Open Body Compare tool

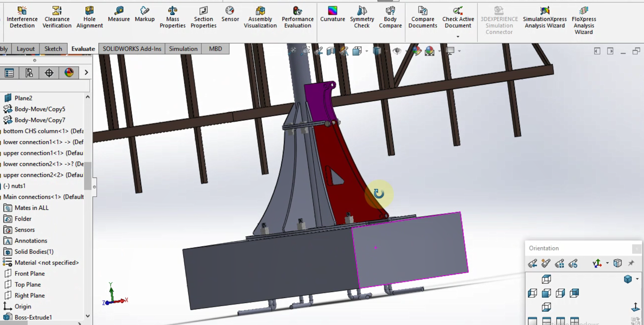click(390, 17)
